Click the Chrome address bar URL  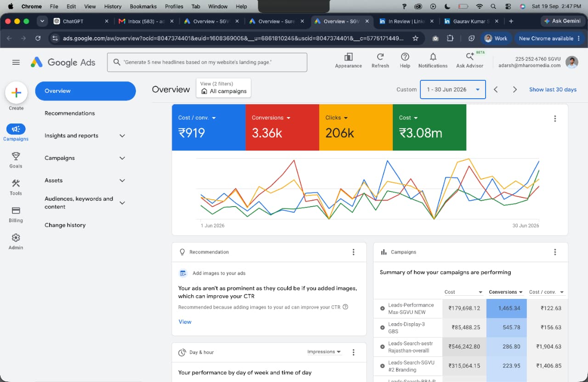coord(233,39)
